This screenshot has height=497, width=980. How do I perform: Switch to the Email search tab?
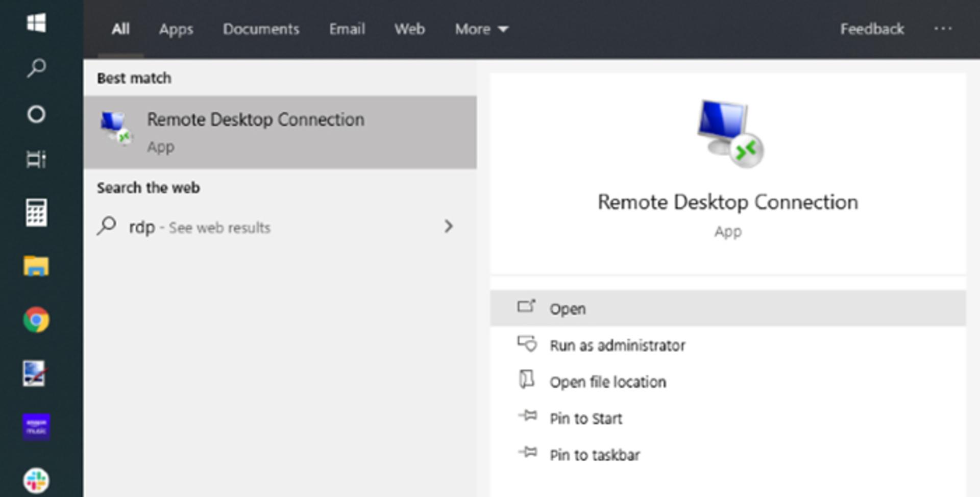pos(347,29)
